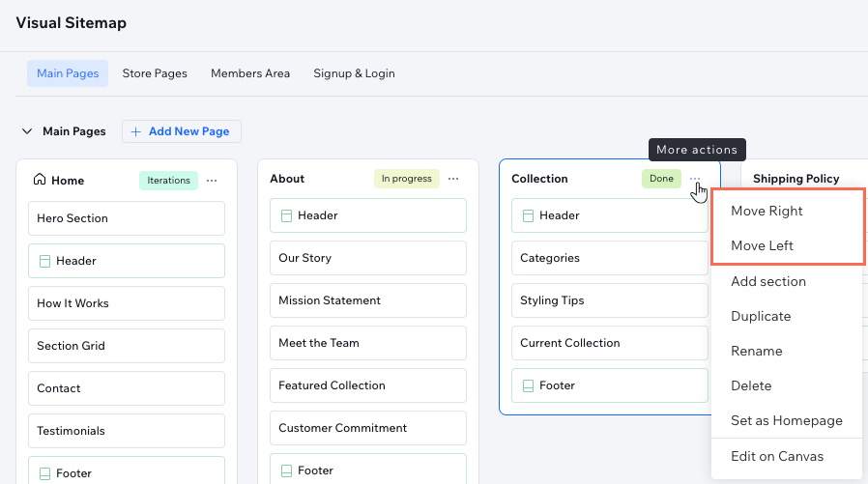Open More actions on the About card

point(453,179)
